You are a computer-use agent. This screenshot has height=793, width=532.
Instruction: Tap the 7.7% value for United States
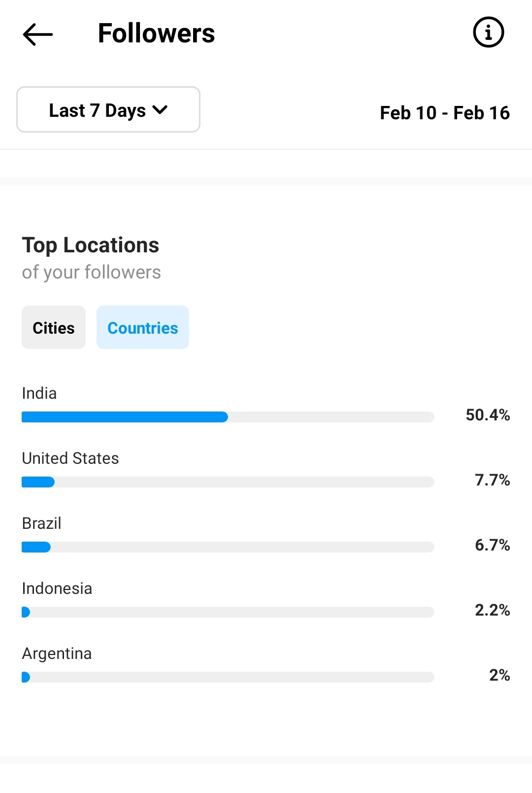pyautogui.click(x=492, y=480)
